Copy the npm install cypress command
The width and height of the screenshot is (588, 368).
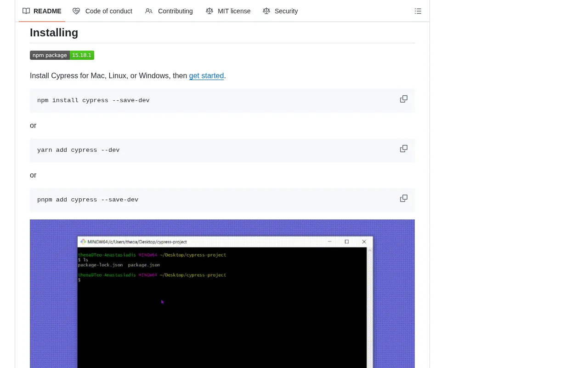click(404, 99)
